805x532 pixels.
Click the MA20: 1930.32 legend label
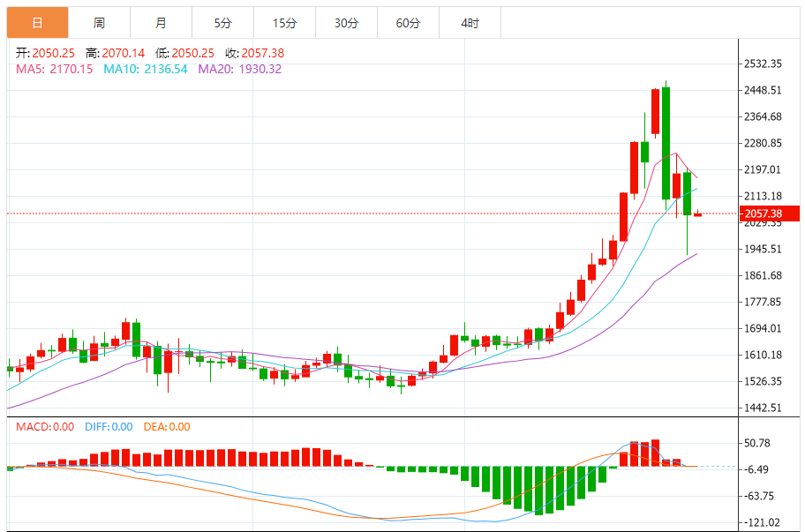tap(239, 69)
